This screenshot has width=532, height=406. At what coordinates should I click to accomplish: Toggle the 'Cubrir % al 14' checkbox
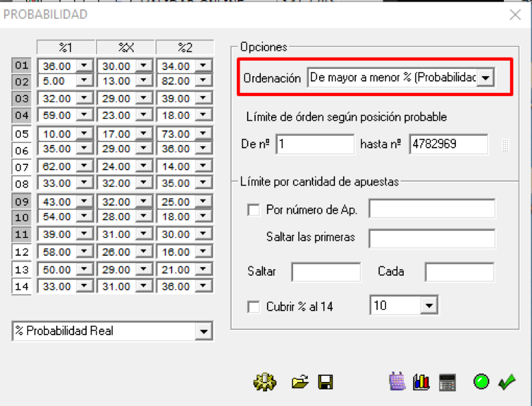click(x=254, y=307)
